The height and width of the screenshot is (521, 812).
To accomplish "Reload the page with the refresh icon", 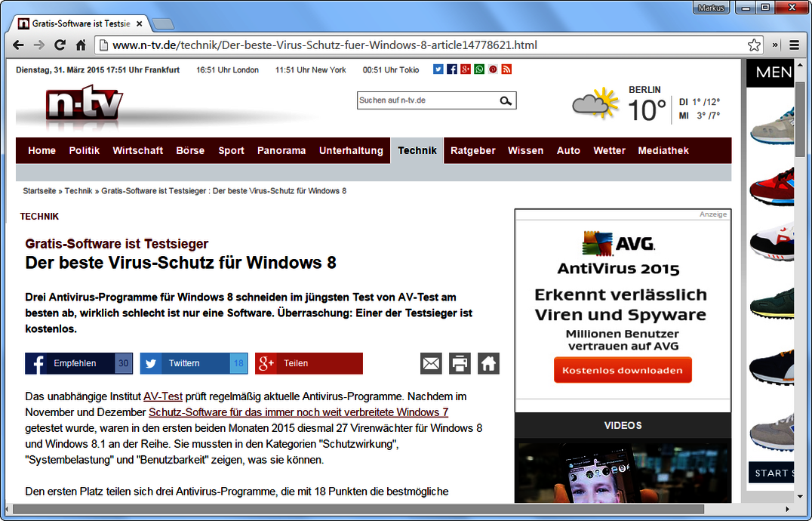I will (60, 45).
